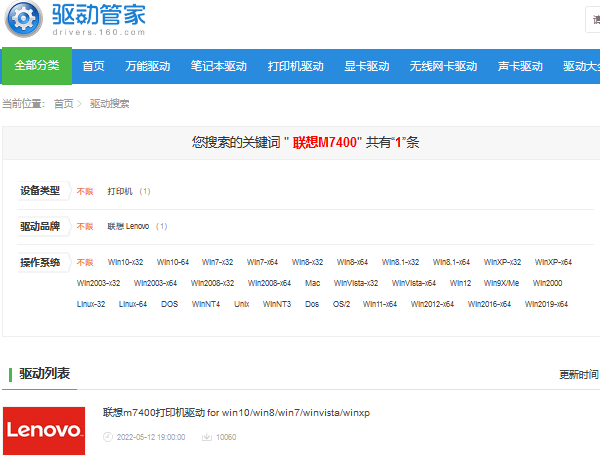Filter OS by Win10-x32
Viewport: 600px width, 460px height.
125,262
